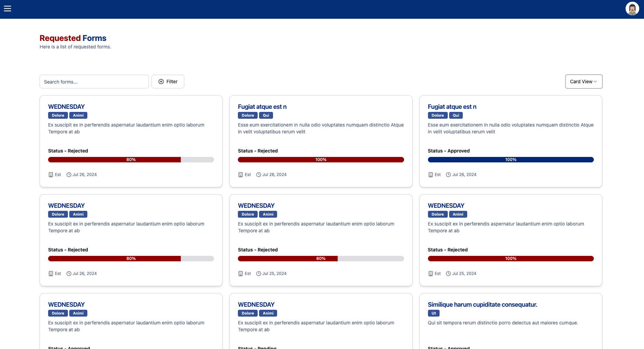
Task: Click the user avatar in top bar
Action: coord(632,9)
